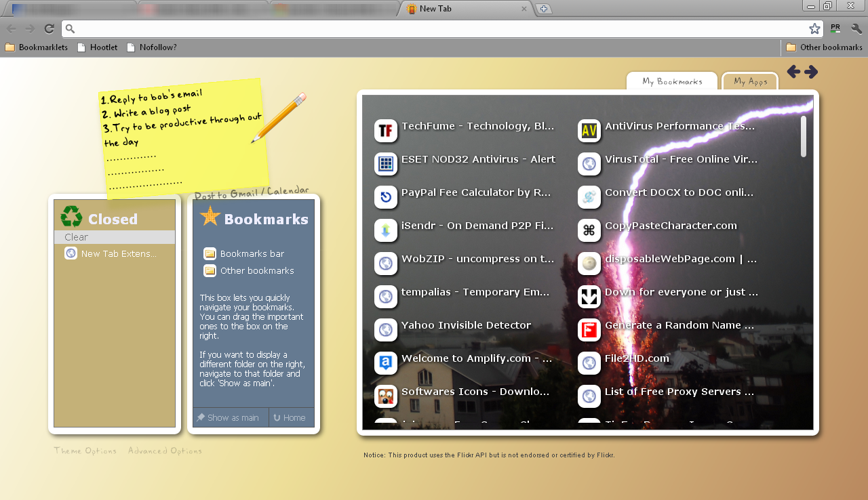Viewport: 868px width, 500px height.
Task: Click the left arrow above bookmarks panel
Action: point(793,72)
